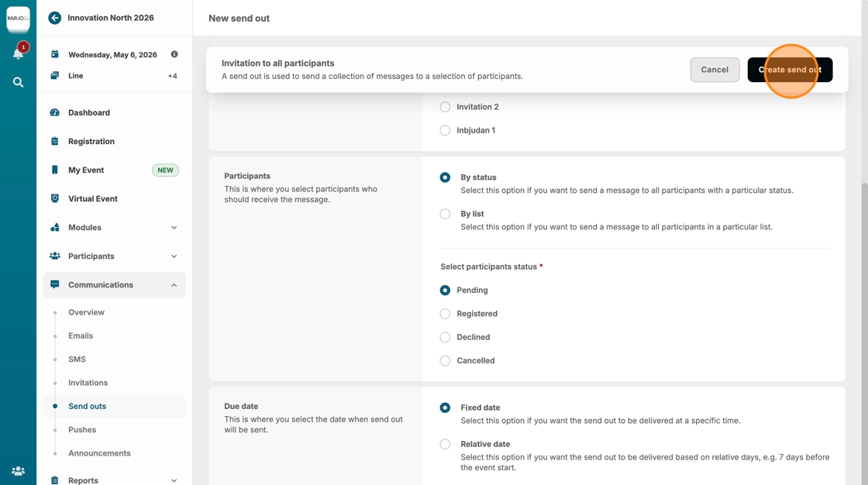Click the back arrow beside Innovation North 2026

pos(54,18)
